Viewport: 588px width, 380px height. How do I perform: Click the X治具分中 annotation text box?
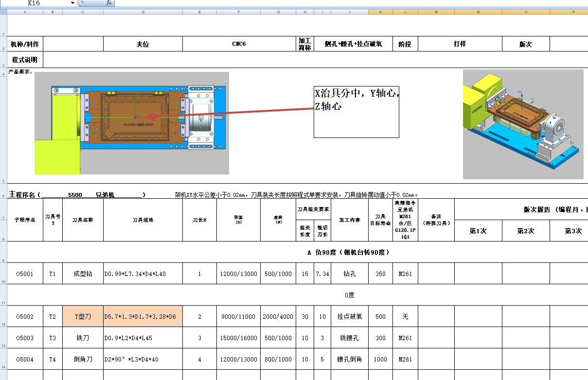tap(356, 111)
